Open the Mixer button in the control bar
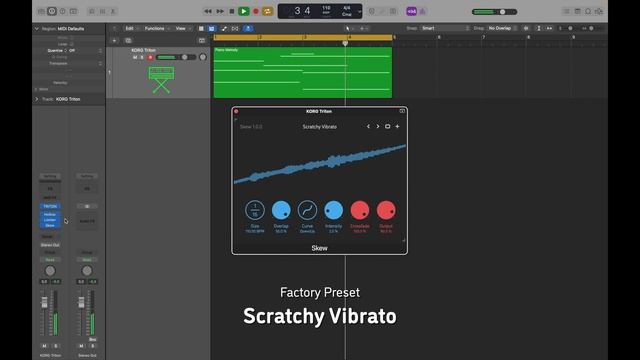This screenshot has height=360, width=640. pos(102,11)
